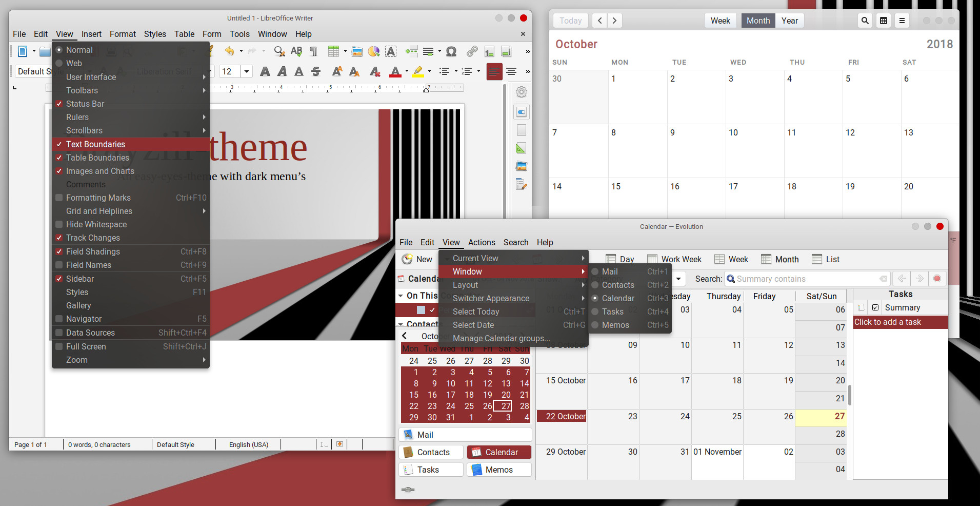Open font color dropdown arrow

tap(407, 71)
